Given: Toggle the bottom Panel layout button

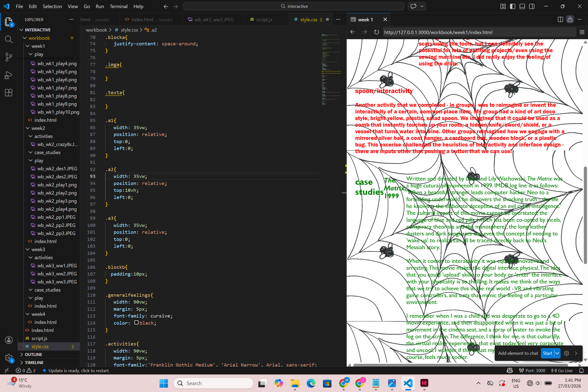Looking at the screenshot, I should tap(522, 6).
